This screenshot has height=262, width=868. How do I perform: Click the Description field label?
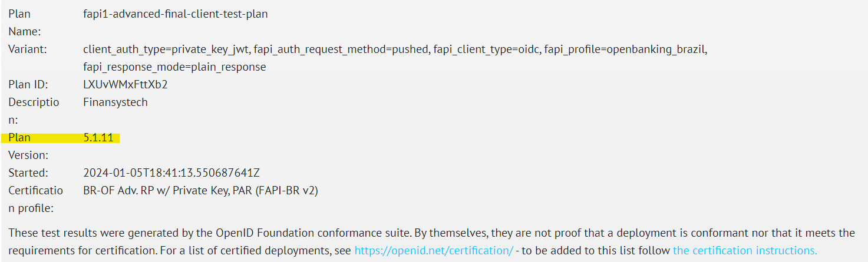(x=34, y=102)
